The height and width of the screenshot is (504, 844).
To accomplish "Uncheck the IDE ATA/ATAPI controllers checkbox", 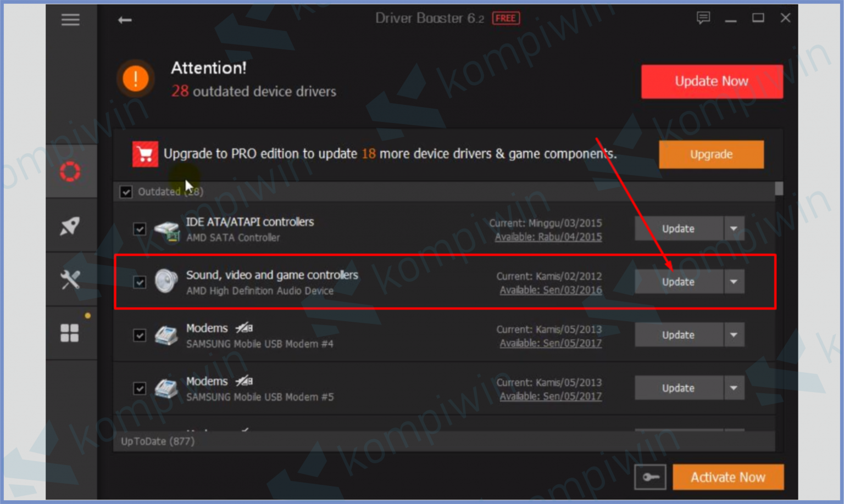I will pyautogui.click(x=140, y=229).
